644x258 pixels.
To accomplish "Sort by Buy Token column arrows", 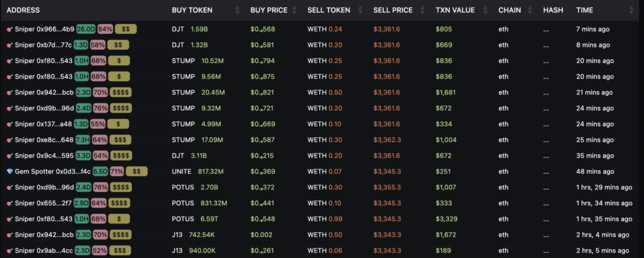I will [x=237, y=11].
